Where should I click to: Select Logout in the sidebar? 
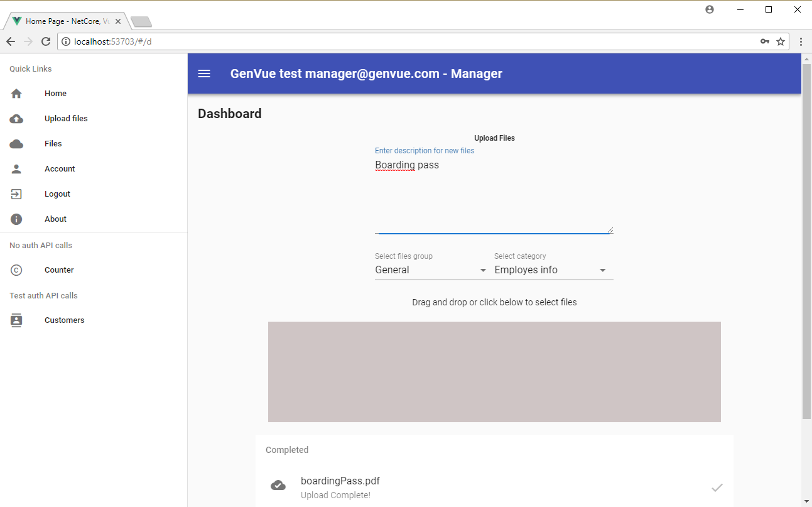(57, 194)
